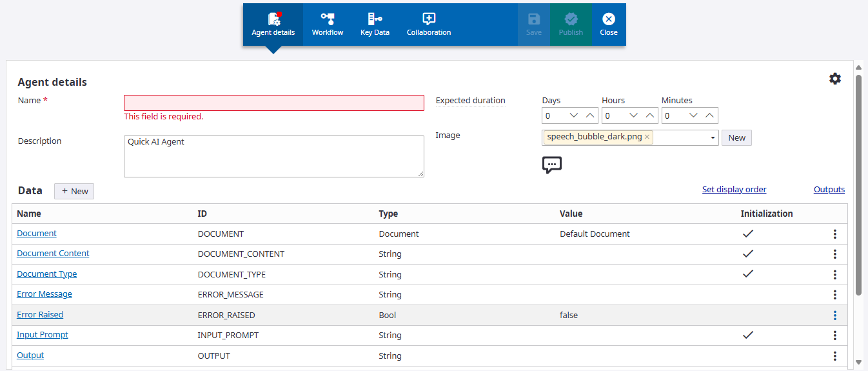
Task: Open the Collaboration panel
Action: click(428, 25)
